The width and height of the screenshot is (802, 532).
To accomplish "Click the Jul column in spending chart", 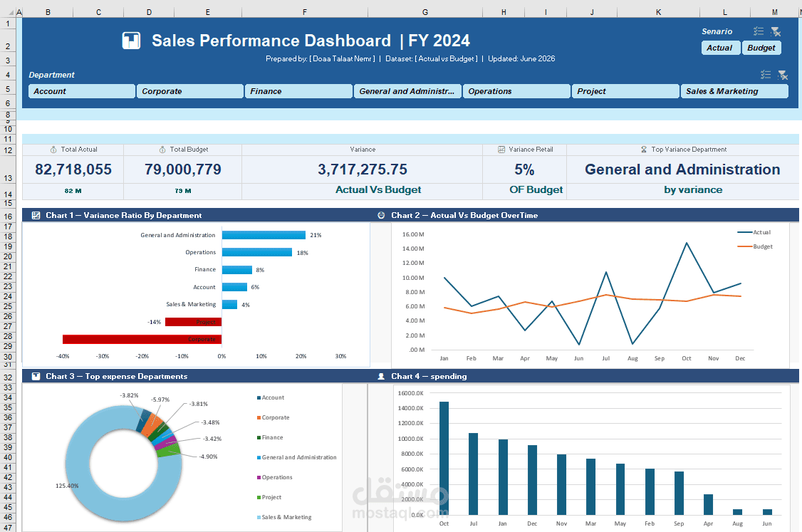I will 473,474.
